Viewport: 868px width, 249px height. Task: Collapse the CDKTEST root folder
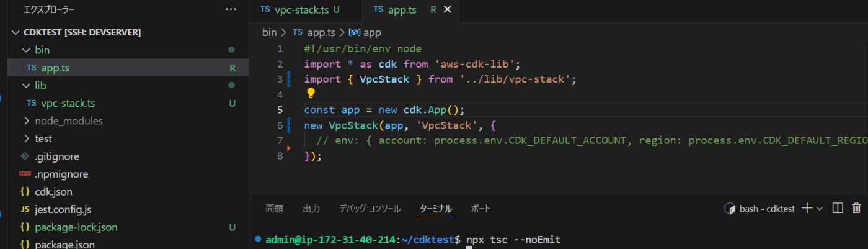[16, 32]
